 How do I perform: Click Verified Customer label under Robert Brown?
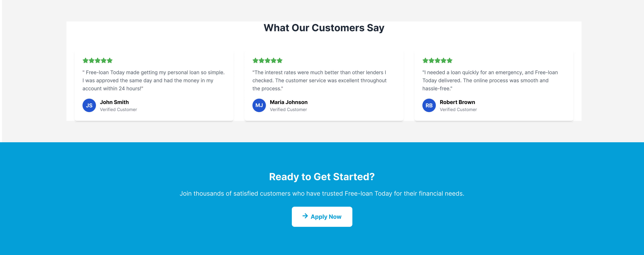click(x=458, y=110)
